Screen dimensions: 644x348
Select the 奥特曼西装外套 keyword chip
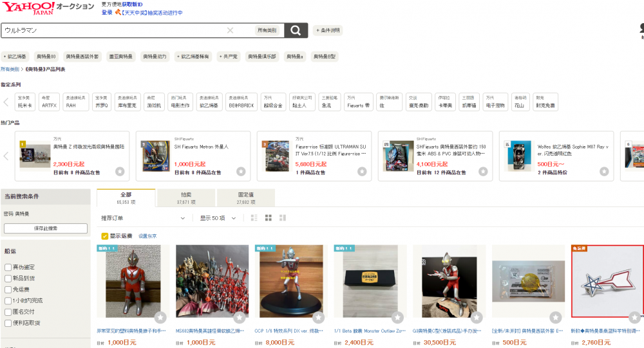tap(82, 57)
